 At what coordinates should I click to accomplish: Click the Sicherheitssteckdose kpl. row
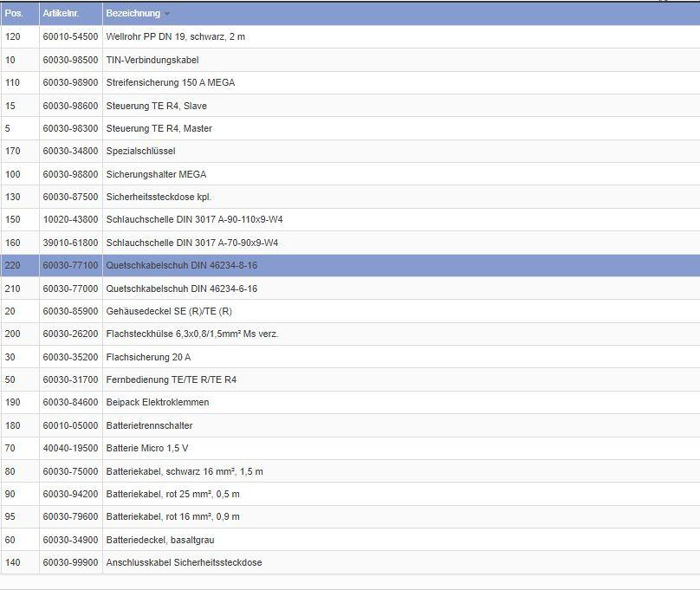tap(159, 197)
